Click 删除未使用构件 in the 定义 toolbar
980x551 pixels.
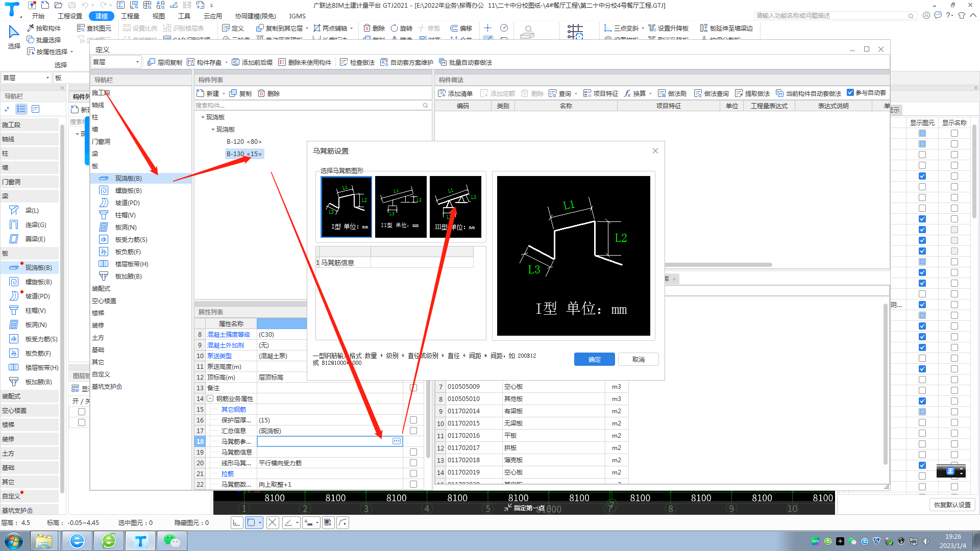[305, 62]
